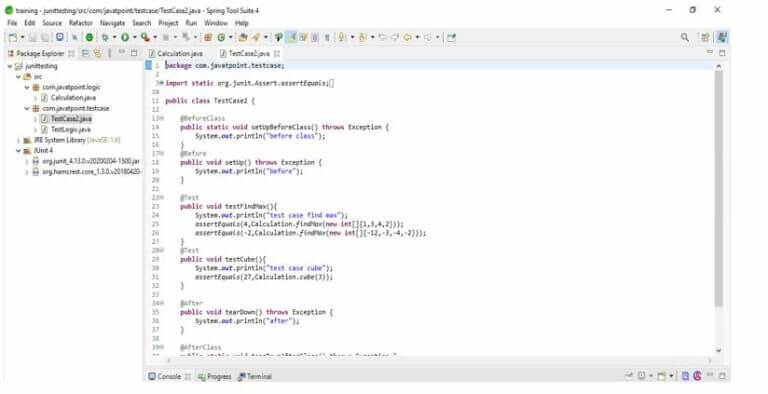Click the Search magnifier icon at top right
768x394 pixels.
(685, 37)
